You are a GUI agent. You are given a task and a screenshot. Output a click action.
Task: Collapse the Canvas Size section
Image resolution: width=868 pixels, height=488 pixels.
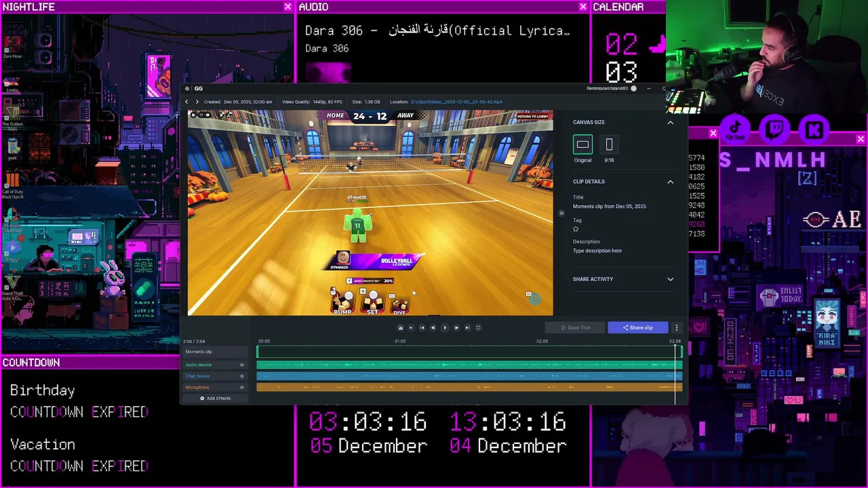(670, 123)
